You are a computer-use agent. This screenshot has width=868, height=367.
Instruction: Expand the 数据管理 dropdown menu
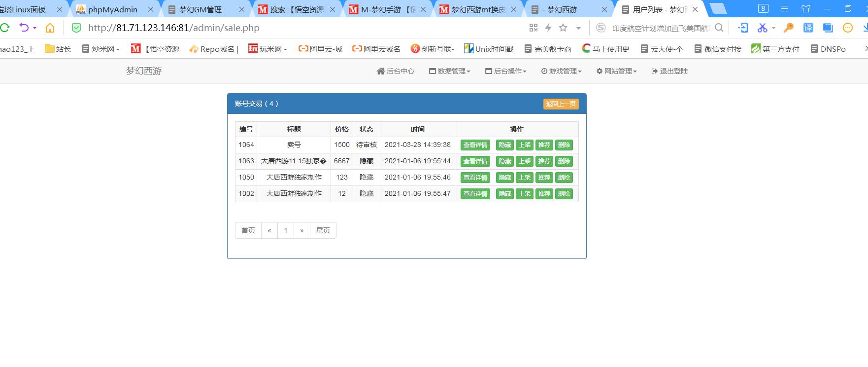(450, 71)
